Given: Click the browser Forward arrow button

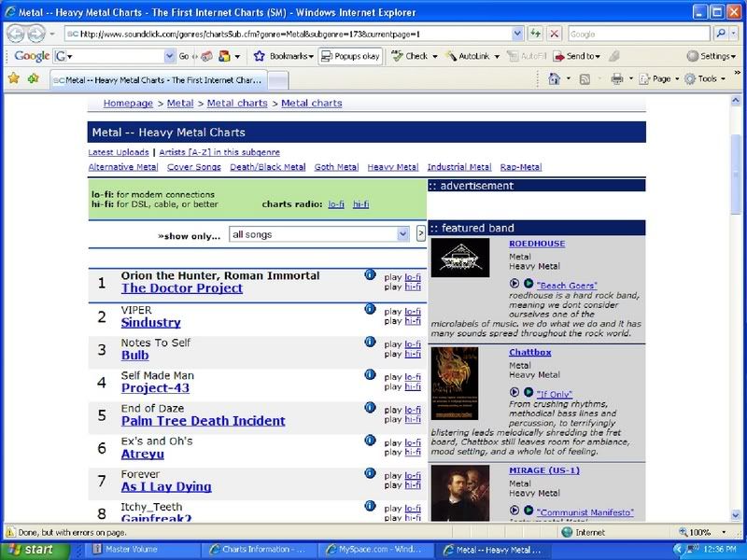Looking at the screenshot, I should pos(35,34).
